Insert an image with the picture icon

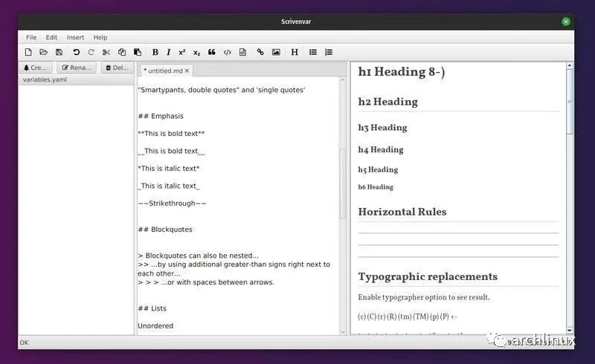coord(276,52)
